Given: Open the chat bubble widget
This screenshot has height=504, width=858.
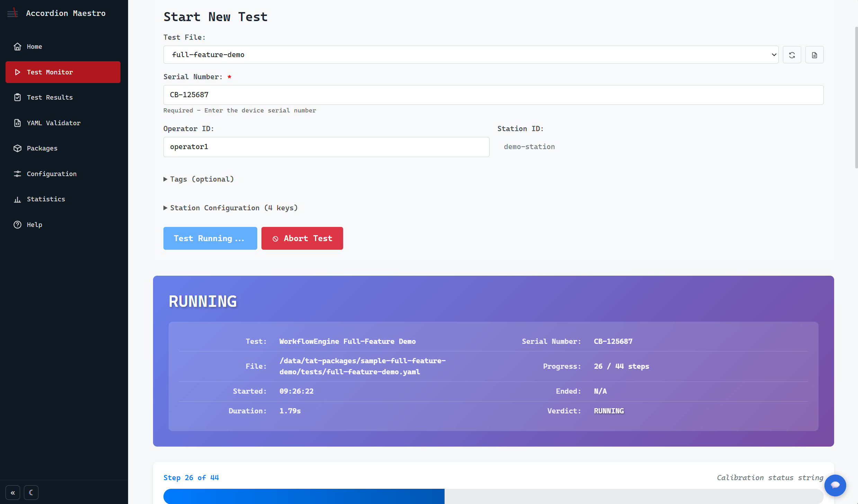Looking at the screenshot, I should point(835,485).
